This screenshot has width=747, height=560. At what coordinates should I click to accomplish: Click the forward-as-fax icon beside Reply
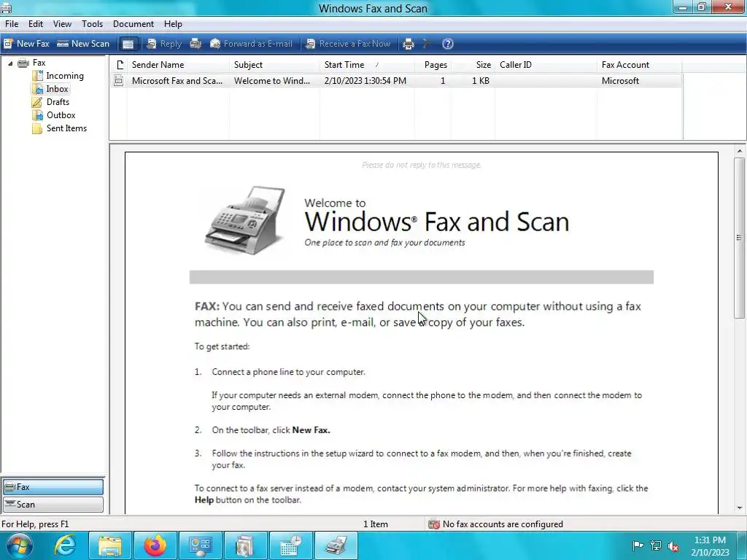click(196, 44)
